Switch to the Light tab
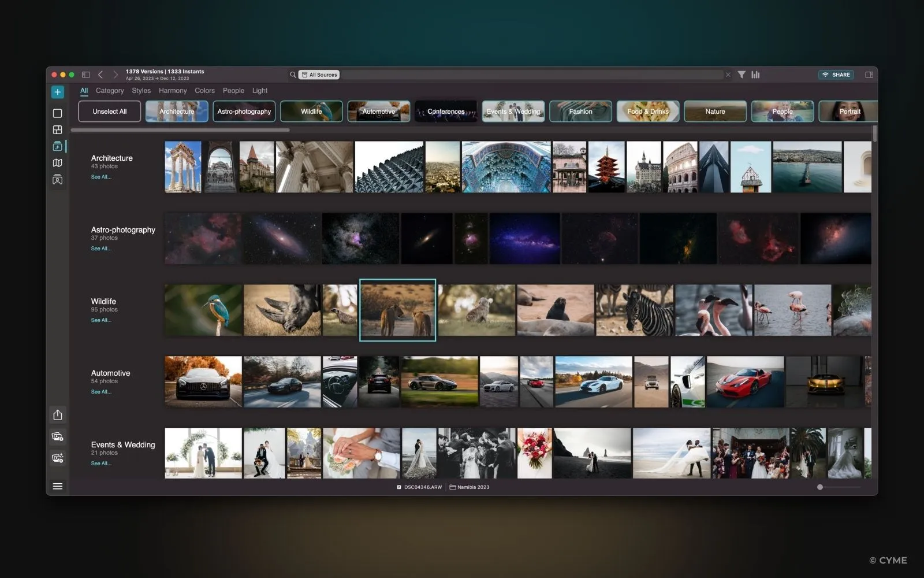924x578 pixels. click(260, 91)
